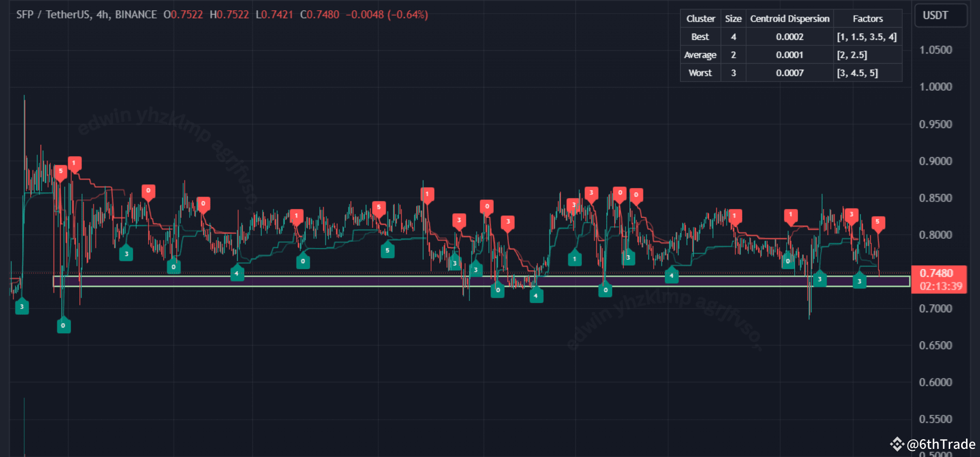The image size is (980, 457).
Task: Select the high value H0.7522
Action: [x=229, y=15]
